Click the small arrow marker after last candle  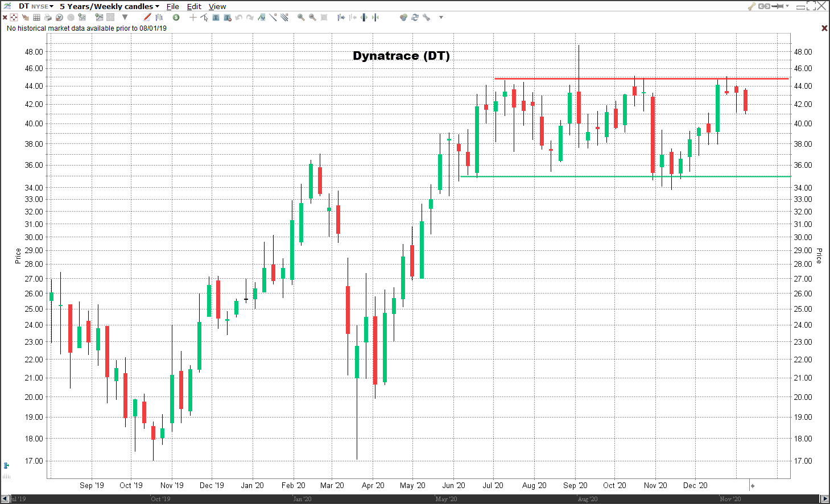point(752,486)
